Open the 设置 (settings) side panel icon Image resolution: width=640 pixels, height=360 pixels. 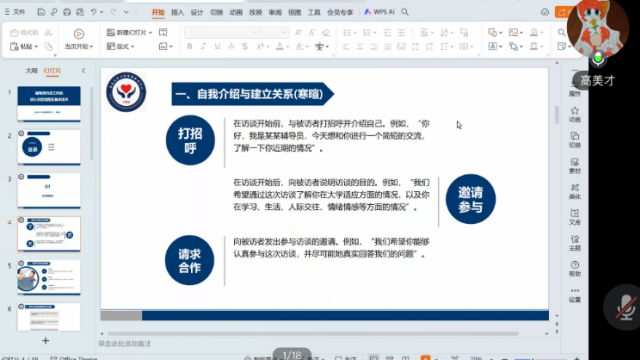pos(575,295)
